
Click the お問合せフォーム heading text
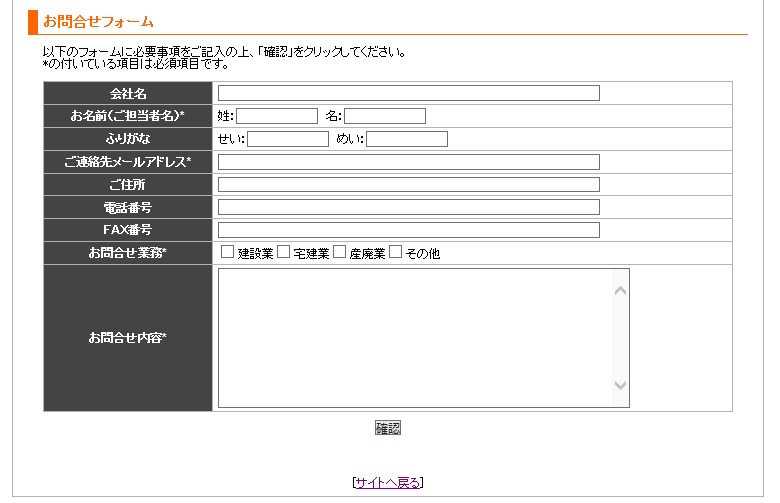(98, 21)
